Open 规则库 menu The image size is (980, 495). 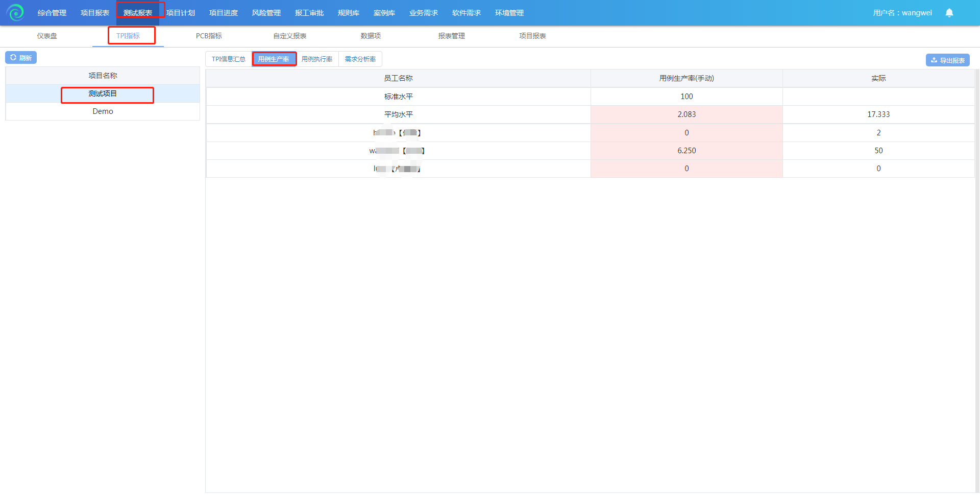(349, 13)
